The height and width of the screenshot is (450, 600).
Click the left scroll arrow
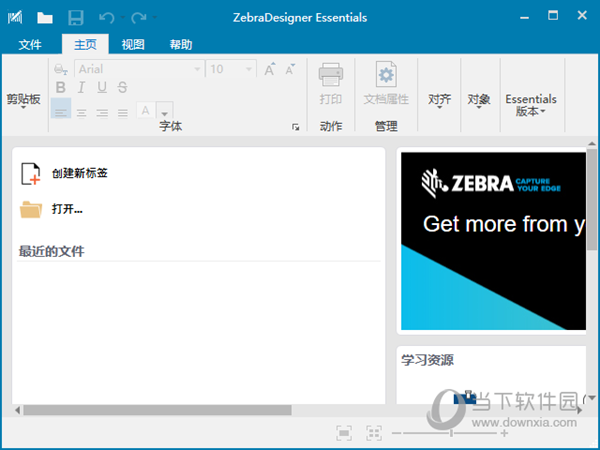coord(17,411)
